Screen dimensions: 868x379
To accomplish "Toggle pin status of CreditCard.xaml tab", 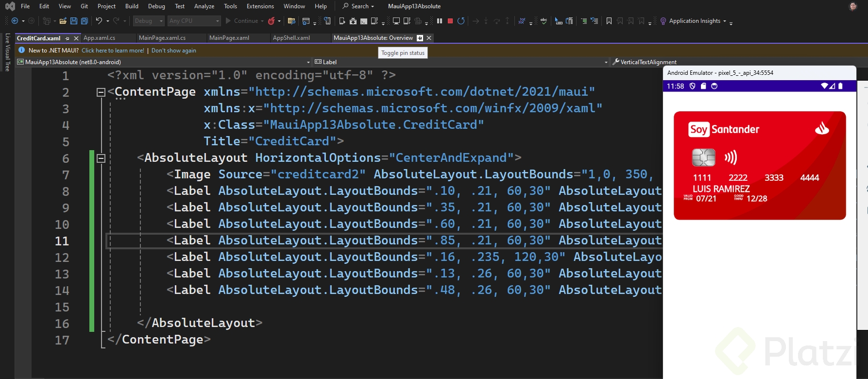I will 68,38.
